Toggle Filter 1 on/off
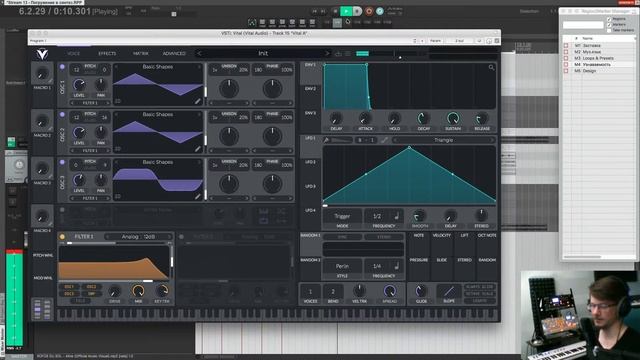Screen dimensions: 640x360 pos(62,236)
